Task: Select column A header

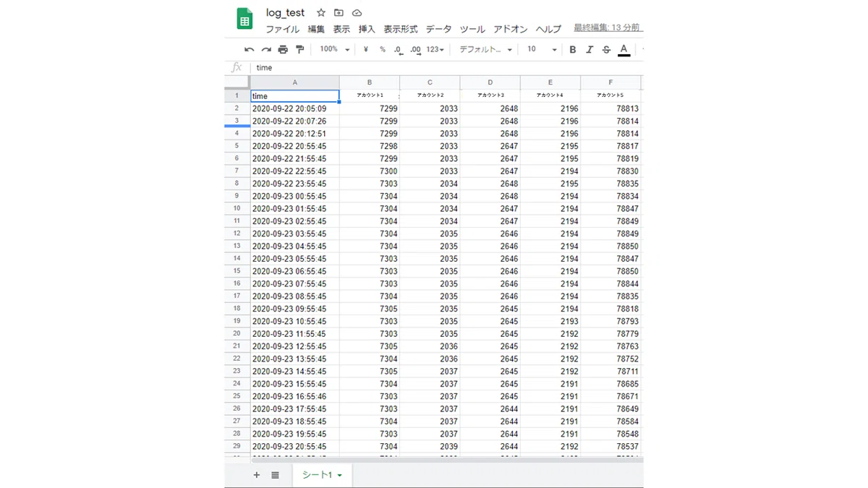Action: pyautogui.click(x=295, y=82)
